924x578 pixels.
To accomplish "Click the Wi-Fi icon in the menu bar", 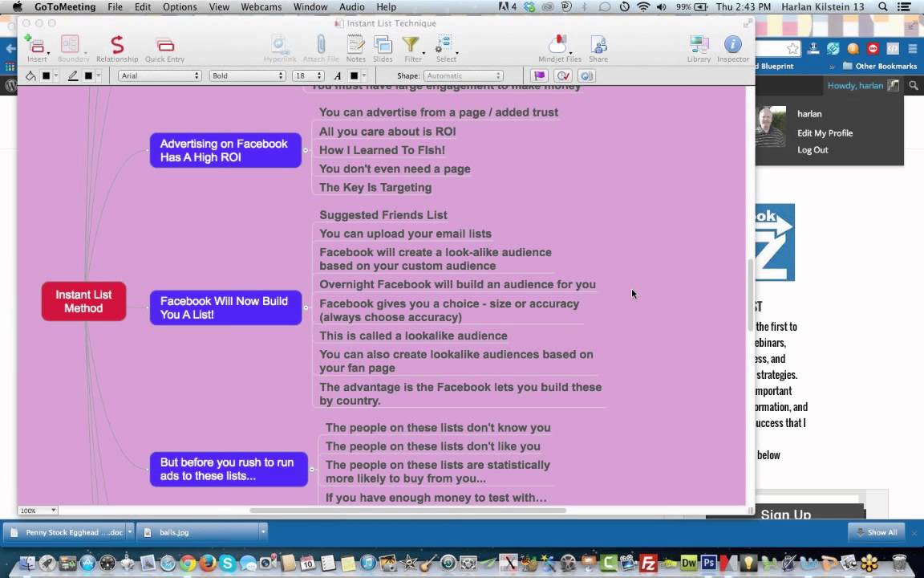I will pyautogui.click(x=643, y=7).
